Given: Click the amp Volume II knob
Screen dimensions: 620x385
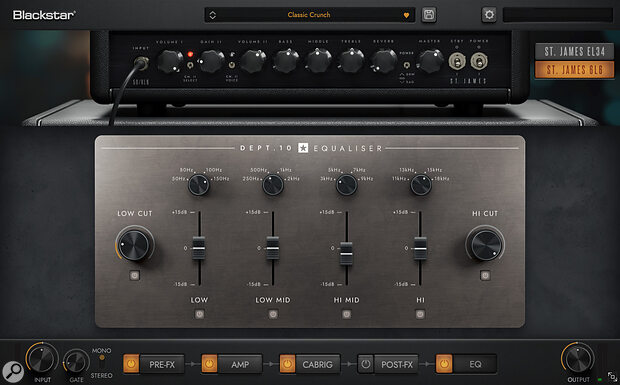Looking at the screenshot, I should coord(253,61).
